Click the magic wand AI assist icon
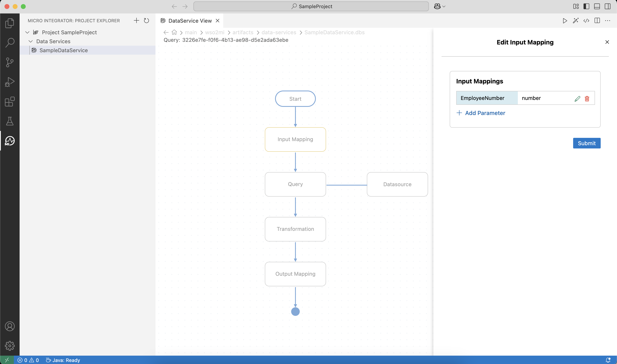Viewport: 617px width, 364px height. coord(576,21)
